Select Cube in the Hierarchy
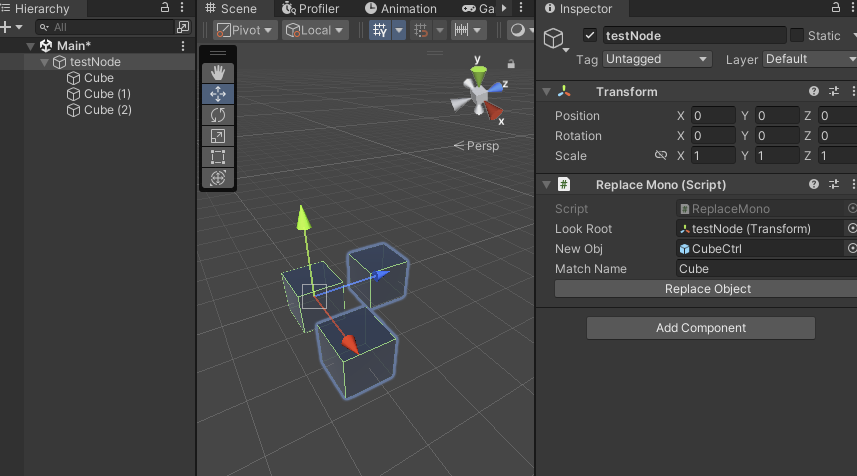This screenshot has width=857, height=476. coord(98,78)
